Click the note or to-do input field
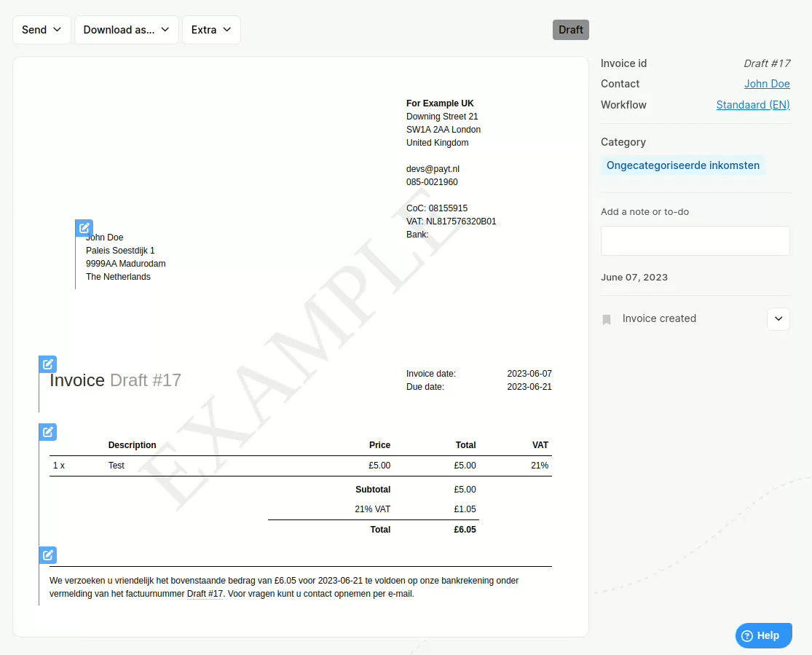The height and width of the screenshot is (655, 812). click(x=695, y=240)
